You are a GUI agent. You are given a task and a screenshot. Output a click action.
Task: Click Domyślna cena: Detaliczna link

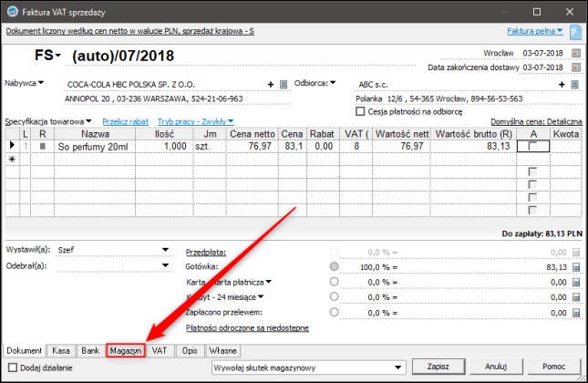click(536, 121)
